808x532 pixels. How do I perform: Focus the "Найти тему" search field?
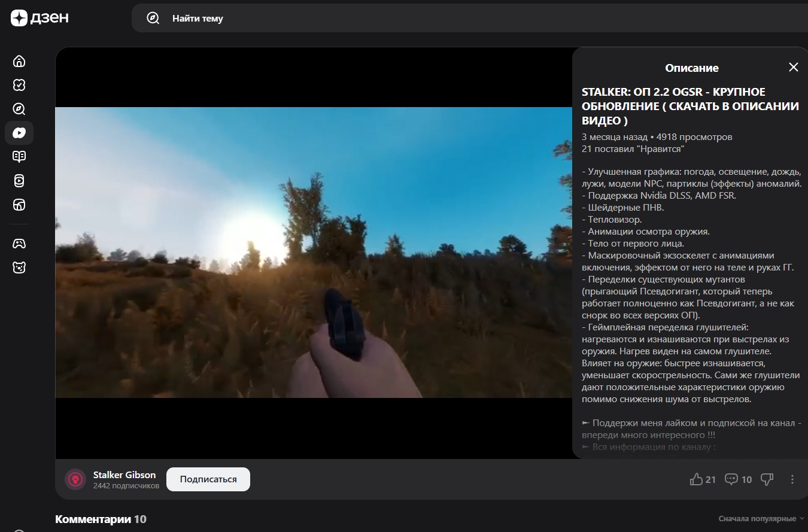click(x=470, y=18)
